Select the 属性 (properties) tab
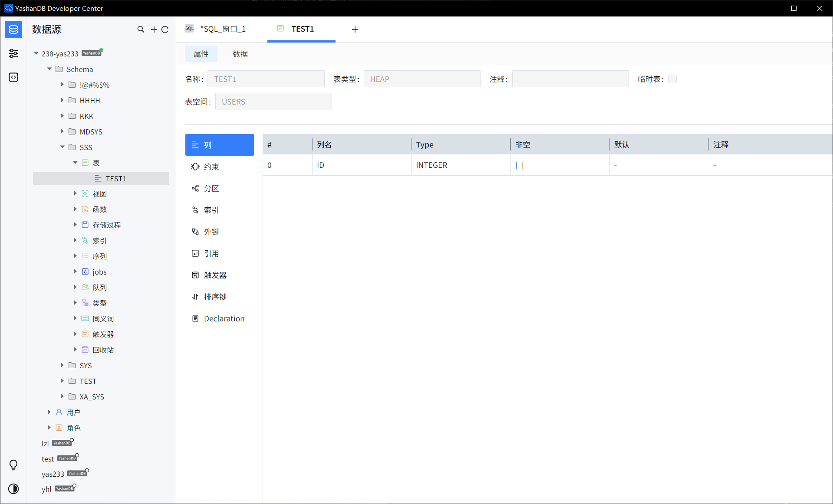 point(201,54)
